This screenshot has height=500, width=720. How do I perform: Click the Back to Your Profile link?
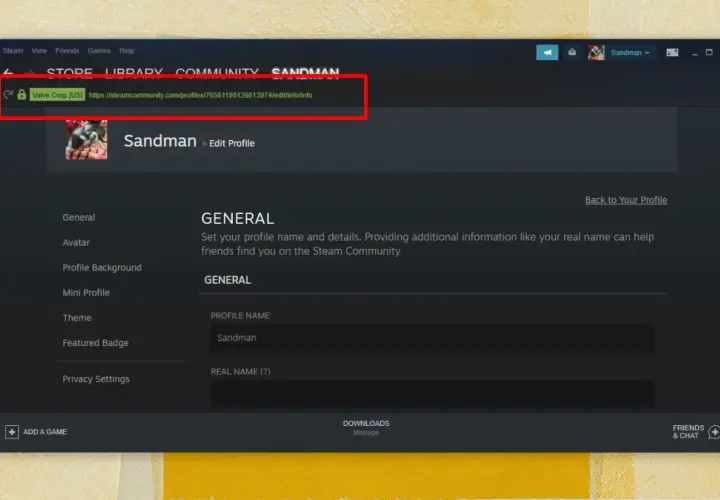tap(626, 200)
